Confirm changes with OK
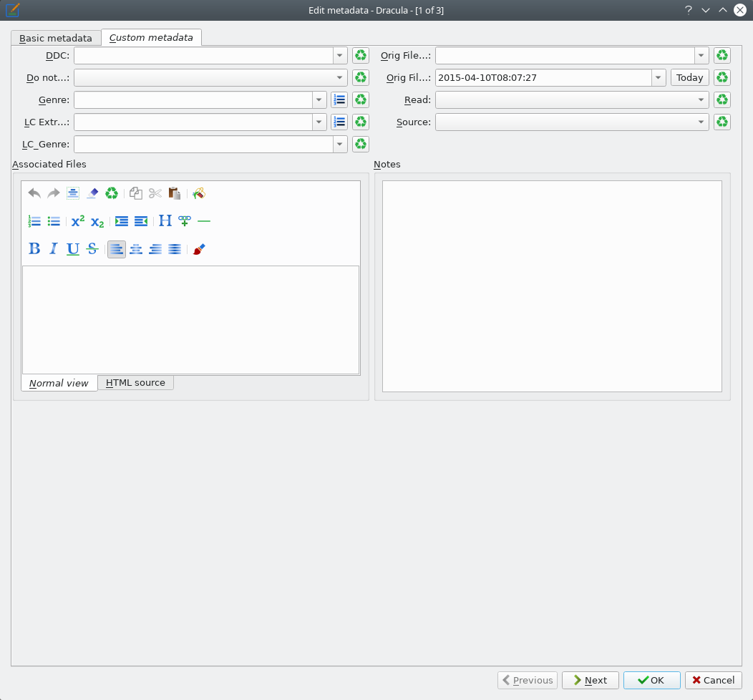753x700 pixels. tap(651, 680)
